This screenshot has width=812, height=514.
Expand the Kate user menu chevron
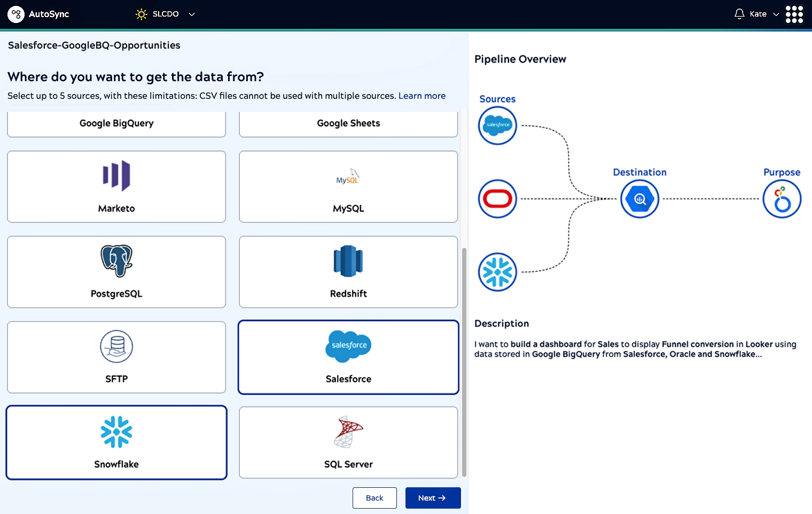click(776, 14)
